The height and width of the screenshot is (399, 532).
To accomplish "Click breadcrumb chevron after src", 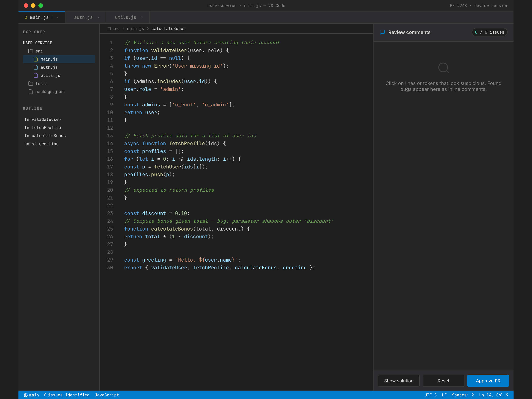I will pos(123,28).
